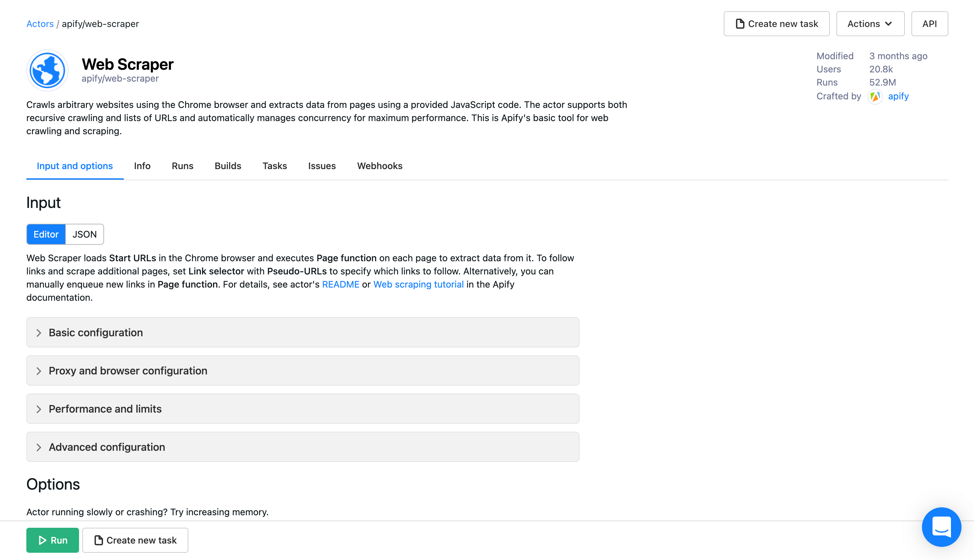Open the Web scraping tutorial link
The height and width of the screenshot is (560, 974).
(418, 284)
